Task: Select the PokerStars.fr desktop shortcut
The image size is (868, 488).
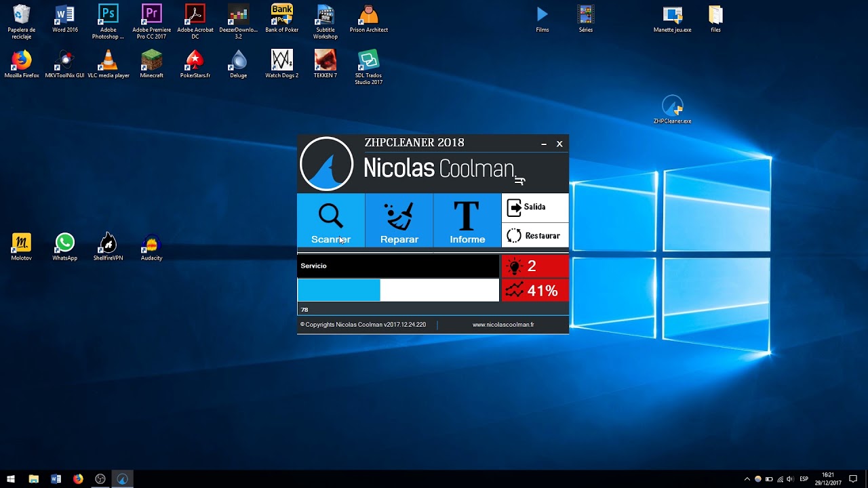Action: tap(195, 64)
